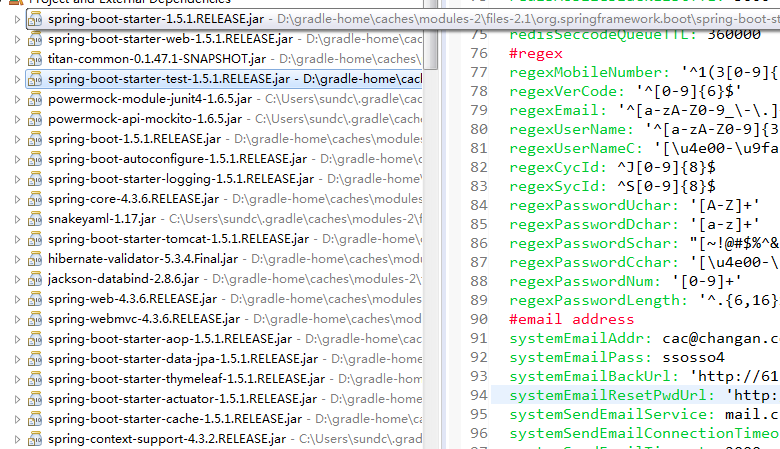Select powermock-module-junit4-1.6.5.jar entry
Screen dimensions: 780x449
[150, 99]
